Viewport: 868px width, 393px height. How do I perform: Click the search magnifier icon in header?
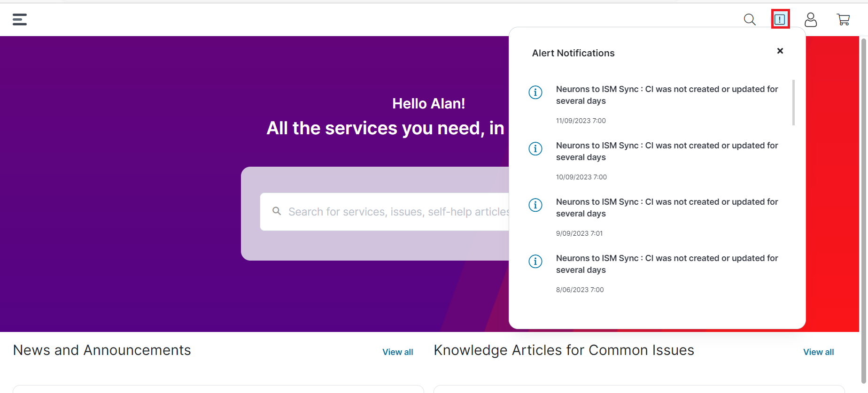(x=750, y=19)
